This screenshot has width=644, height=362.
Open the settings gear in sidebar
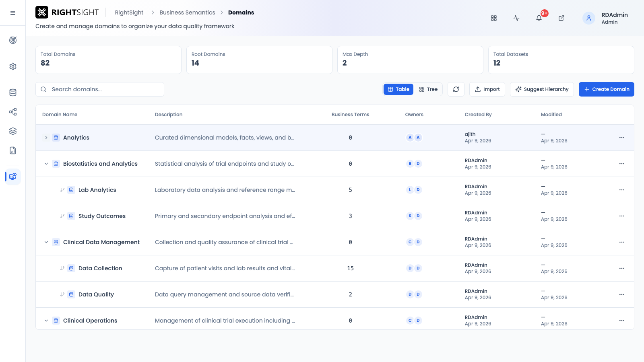point(13,66)
